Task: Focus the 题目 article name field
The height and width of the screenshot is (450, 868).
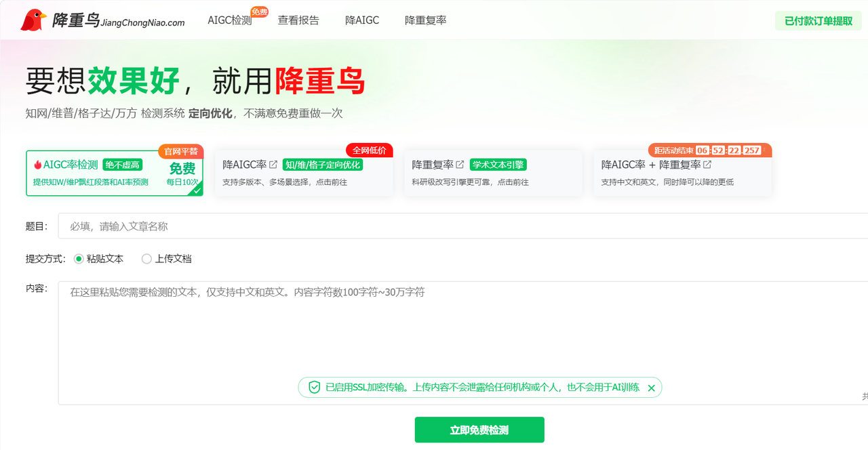Action: tap(463, 226)
